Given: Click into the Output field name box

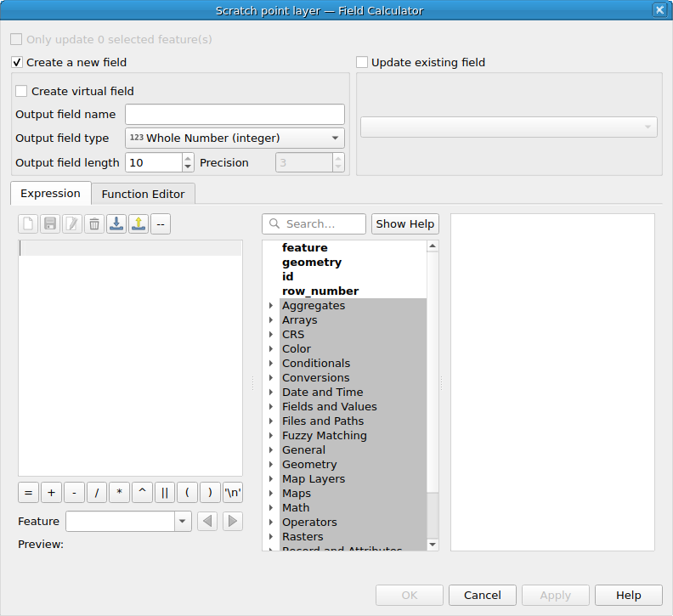Looking at the screenshot, I should 235,114.
